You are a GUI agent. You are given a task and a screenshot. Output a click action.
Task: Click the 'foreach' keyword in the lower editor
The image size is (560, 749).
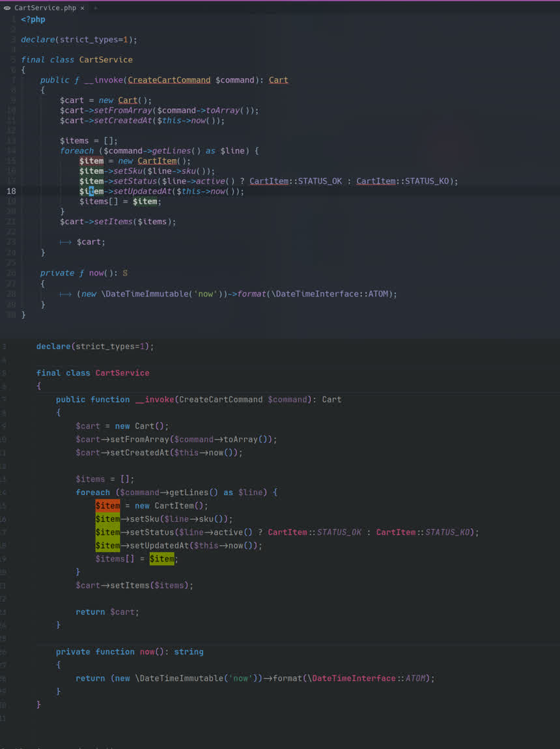tap(92, 492)
